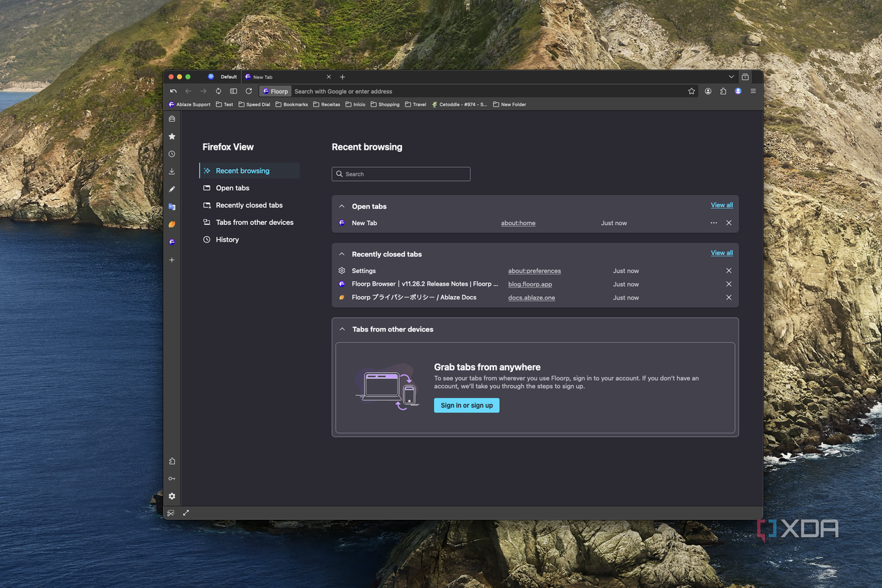Reload the current page

(x=249, y=91)
